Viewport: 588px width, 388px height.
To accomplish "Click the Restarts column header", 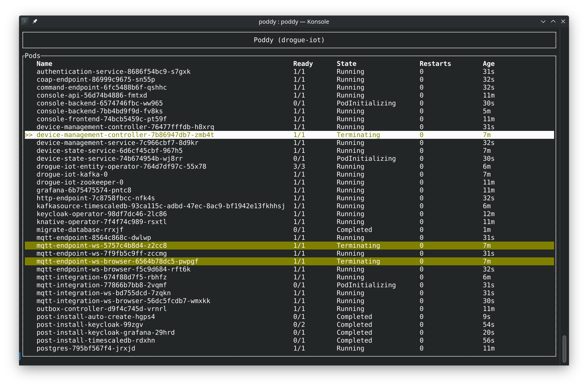I will (x=435, y=64).
